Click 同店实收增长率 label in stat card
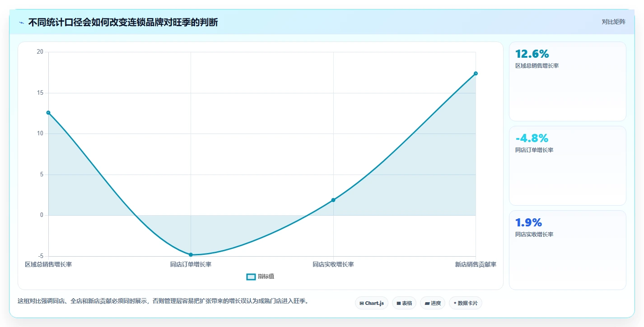The width and height of the screenshot is (644, 327). [534, 235]
